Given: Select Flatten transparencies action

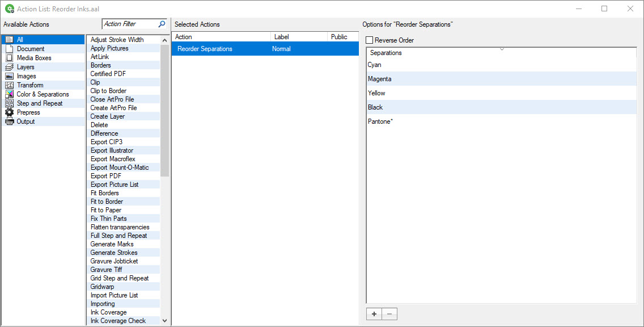Looking at the screenshot, I should click(123, 227).
